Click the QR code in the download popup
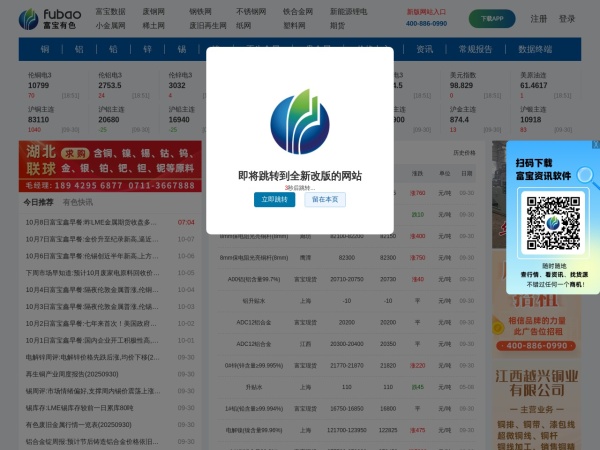 [553, 223]
